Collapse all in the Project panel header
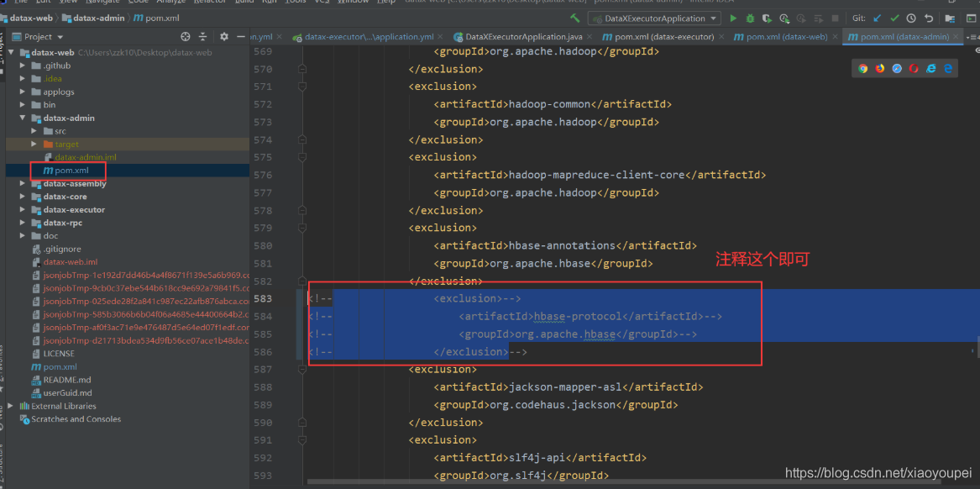This screenshot has width=980, height=489. (202, 37)
